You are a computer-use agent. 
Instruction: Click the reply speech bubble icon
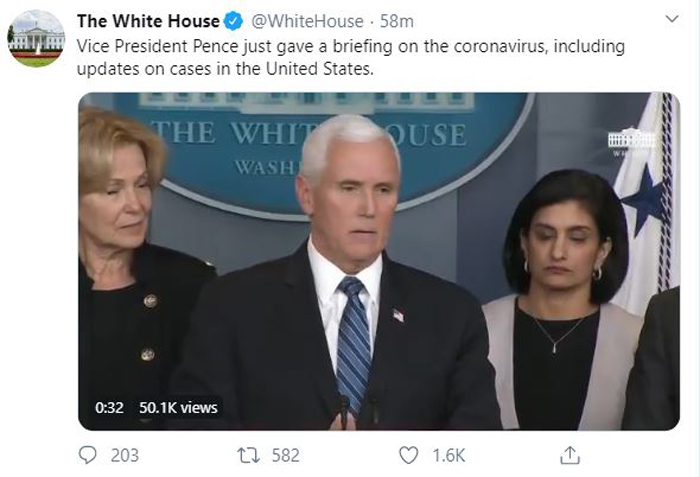coord(87,455)
